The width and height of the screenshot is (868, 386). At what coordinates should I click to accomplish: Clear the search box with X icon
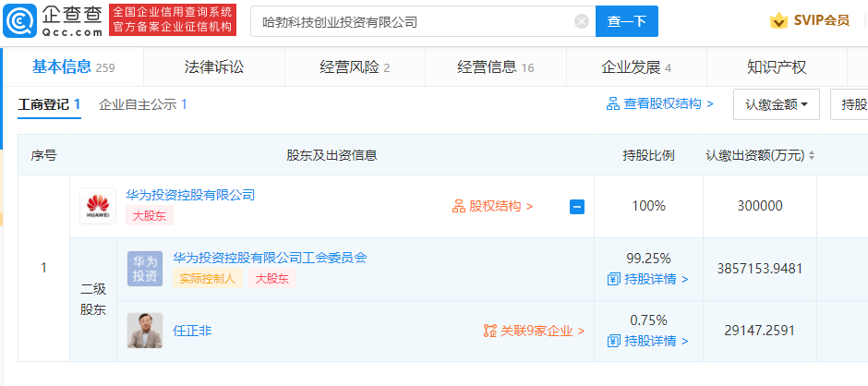(x=581, y=21)
